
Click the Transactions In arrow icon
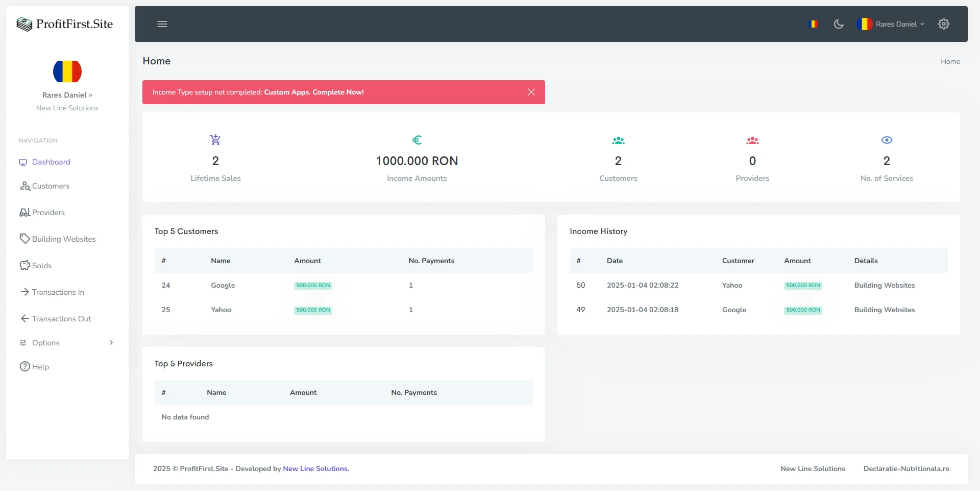click(24, 292)
